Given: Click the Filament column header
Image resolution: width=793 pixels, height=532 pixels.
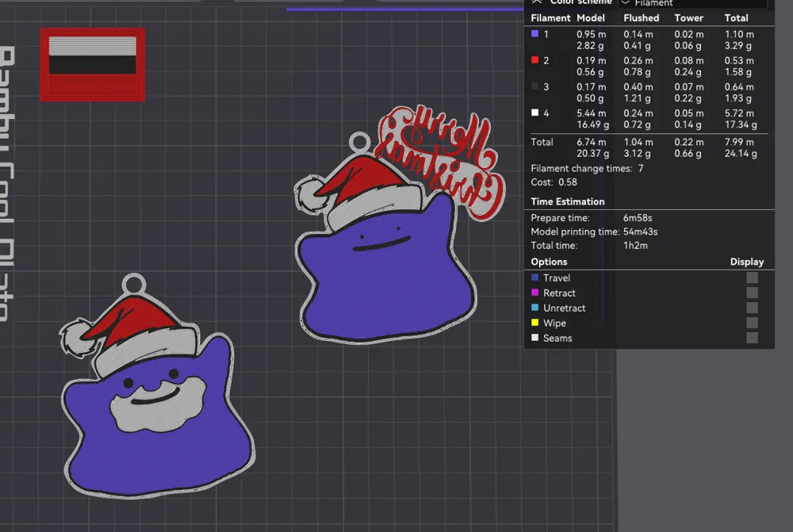Looking at the screenshot, I should click(550, 17).
